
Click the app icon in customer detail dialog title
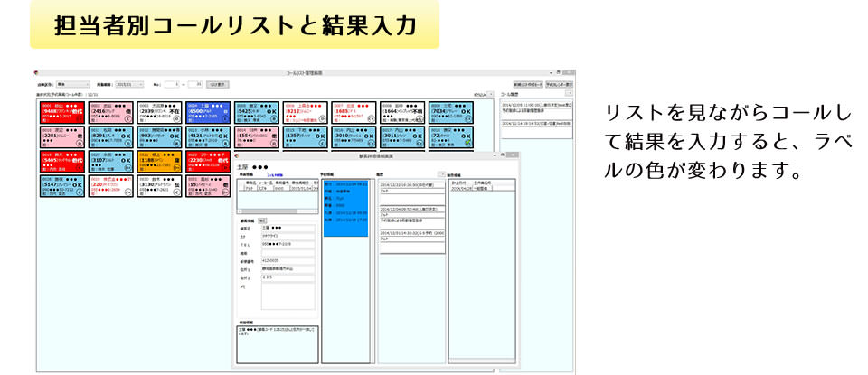(x=236, y=155)
